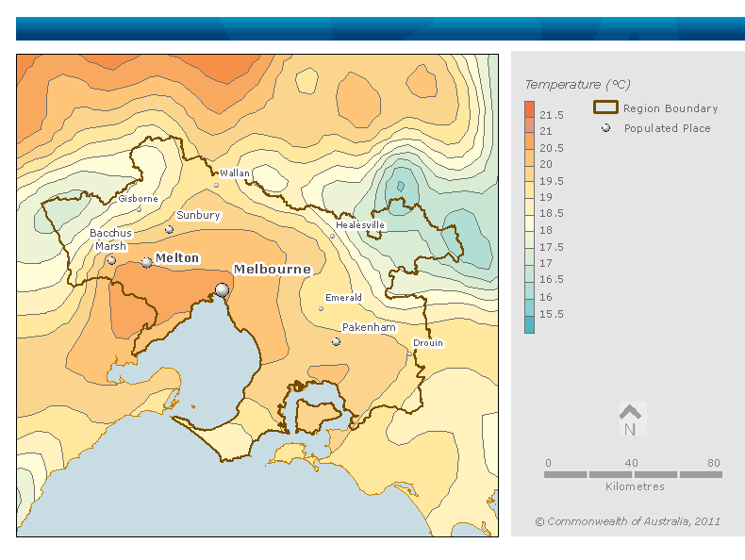Click the north arrow compass icon

click(631, 420)
